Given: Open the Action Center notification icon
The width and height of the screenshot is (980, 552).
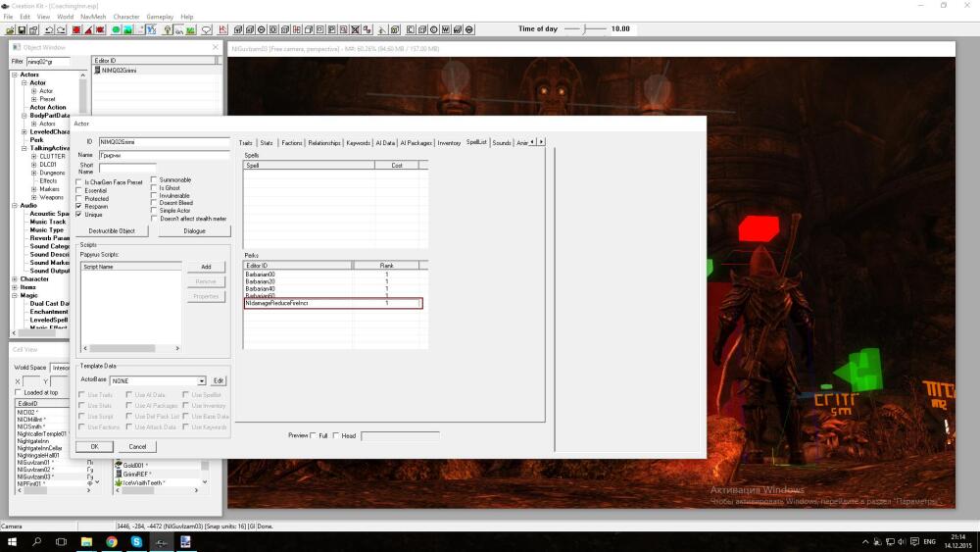Looking at the screenshot, I should tap(914, 542).
